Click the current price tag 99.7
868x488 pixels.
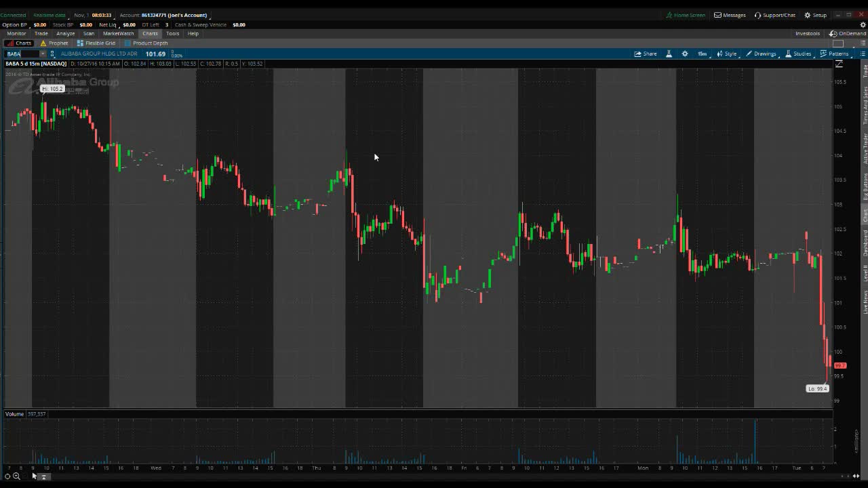(x=840, y=365)
